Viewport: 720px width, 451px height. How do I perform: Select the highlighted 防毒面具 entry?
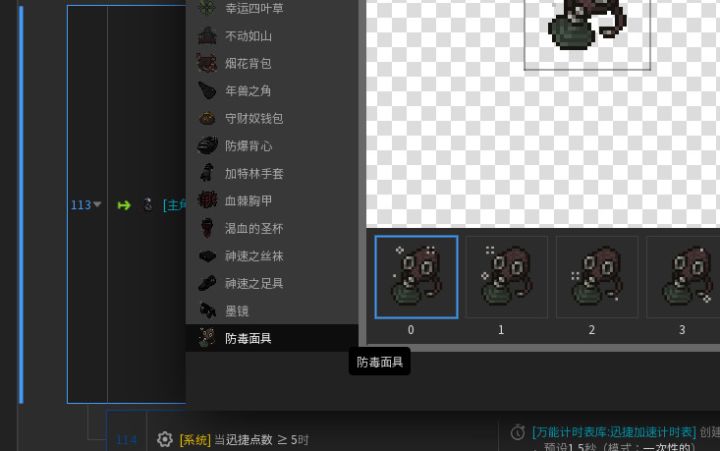pos(272,338)
